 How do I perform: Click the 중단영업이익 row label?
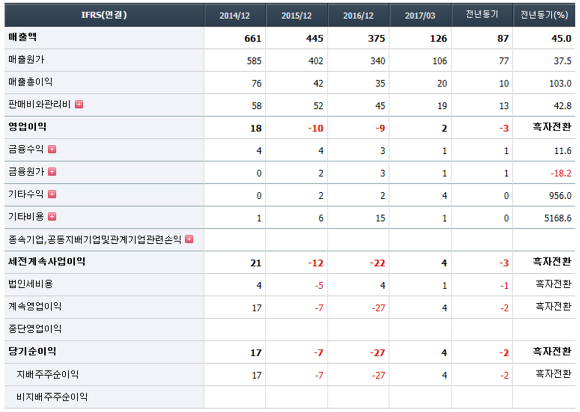tap(35, 329)
